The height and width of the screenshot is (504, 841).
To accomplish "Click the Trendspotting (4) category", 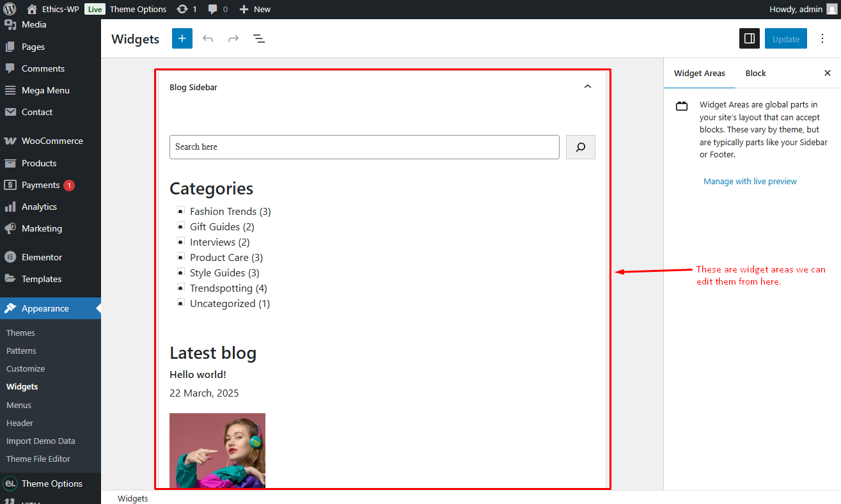I will click(228, 288).
